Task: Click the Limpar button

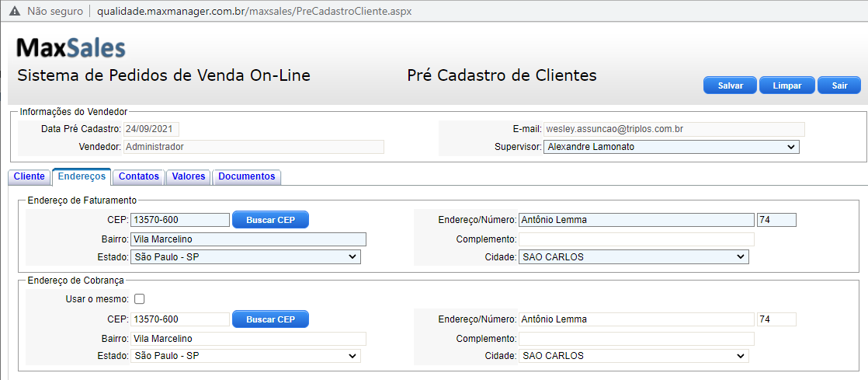Action: pos(786,85)
